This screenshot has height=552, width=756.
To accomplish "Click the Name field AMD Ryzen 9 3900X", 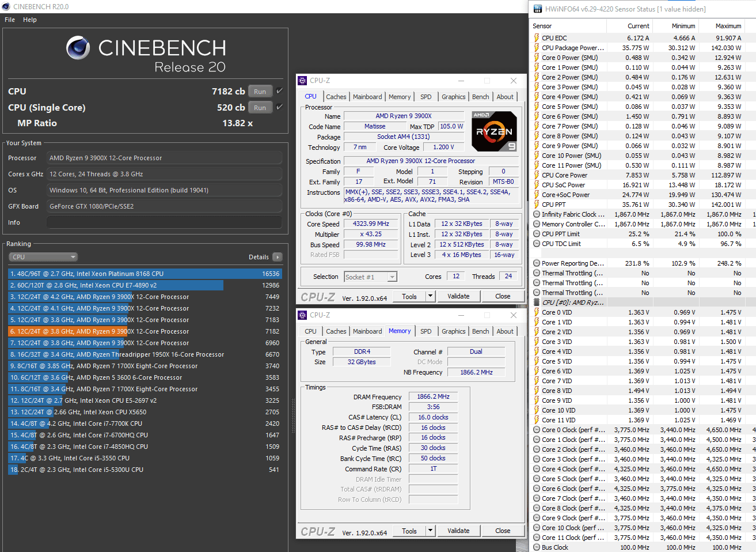I will pos(404,116).
